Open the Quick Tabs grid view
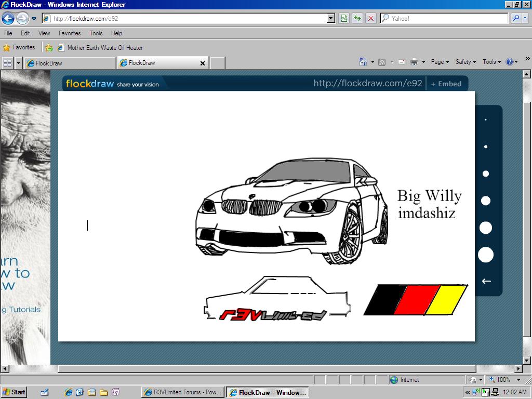This screenshot has width=532, height=399. [x=7, y=63]
